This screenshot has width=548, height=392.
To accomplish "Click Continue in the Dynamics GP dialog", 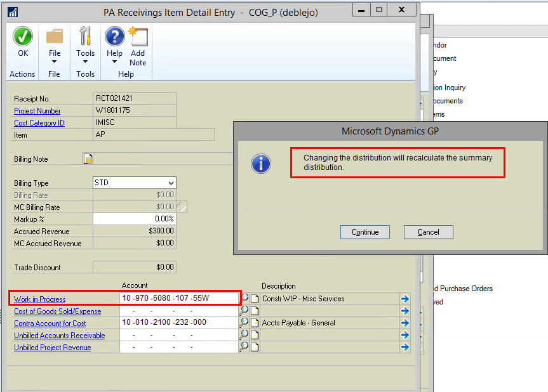I will coord(365,232).
